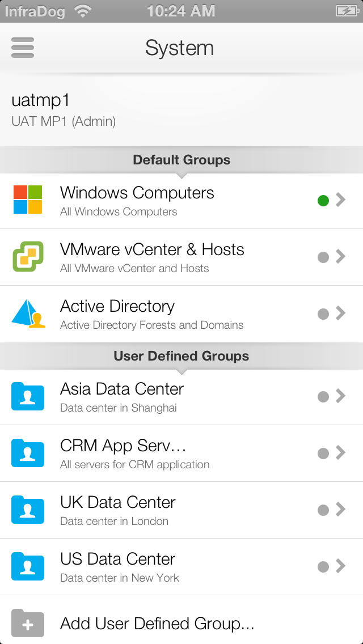The height and width of the screenshot is (644, 363).
Task: Expand Active Directory chevron arrow
Action: coord(340,313)
